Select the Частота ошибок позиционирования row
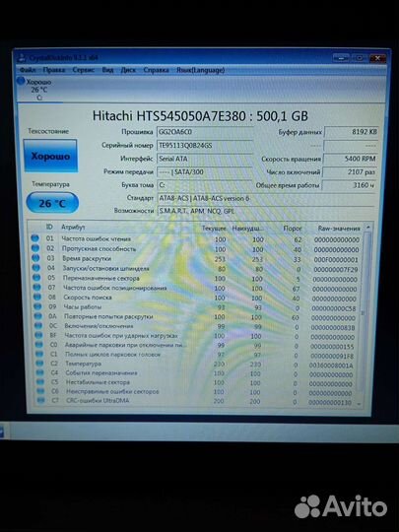The image size is (399, 532). tap(196, 288)
